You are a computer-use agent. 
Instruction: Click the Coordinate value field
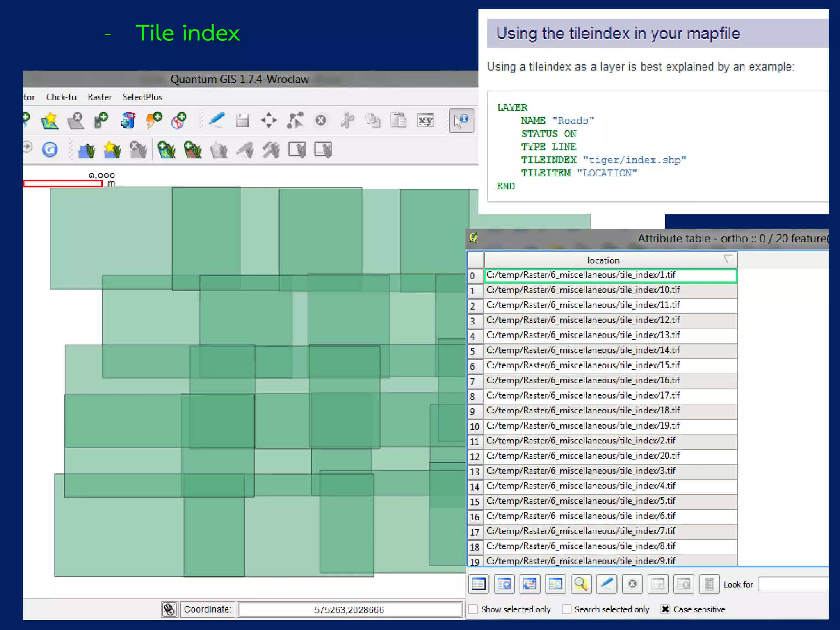[x=349, y=609]
